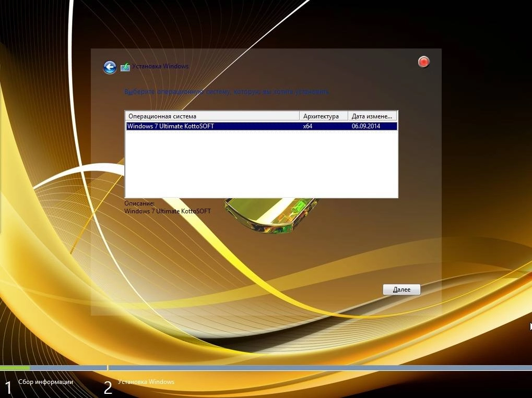Click the Установка Windows window title
The image size is (532, 398).
[x=160, y=66]
